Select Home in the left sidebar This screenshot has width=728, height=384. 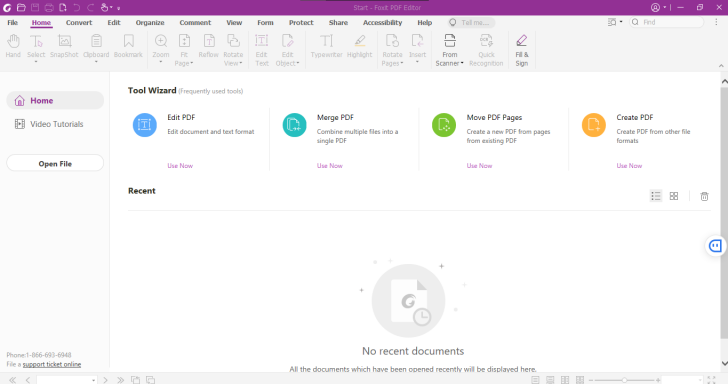tap(55, 100)
